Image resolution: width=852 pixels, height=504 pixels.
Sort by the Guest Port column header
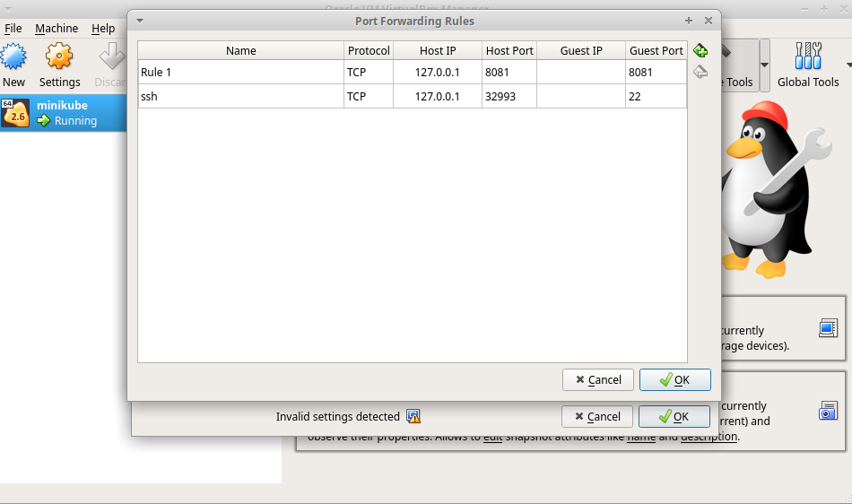pyautogui.click(x=656, y=50)
